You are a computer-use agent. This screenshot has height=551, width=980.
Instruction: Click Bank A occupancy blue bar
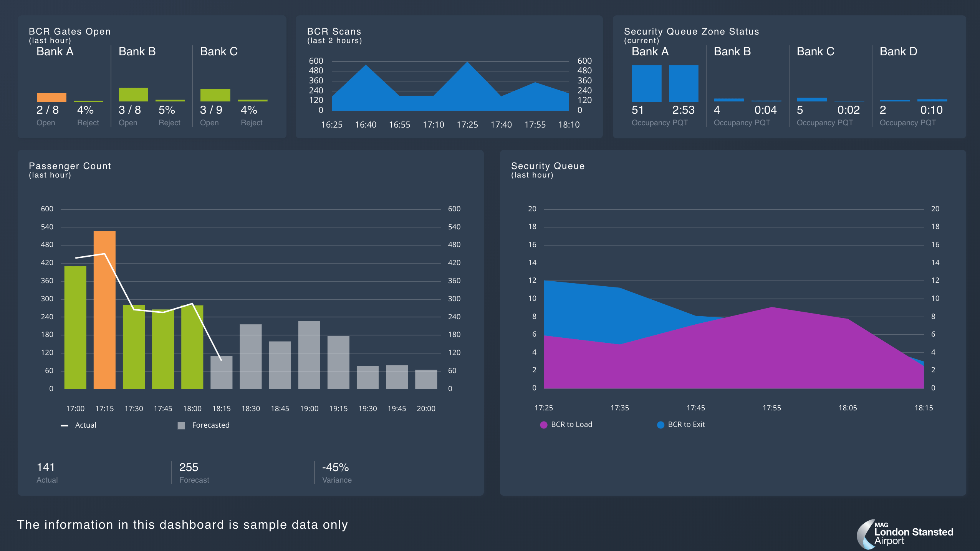(x=647, y=83)
